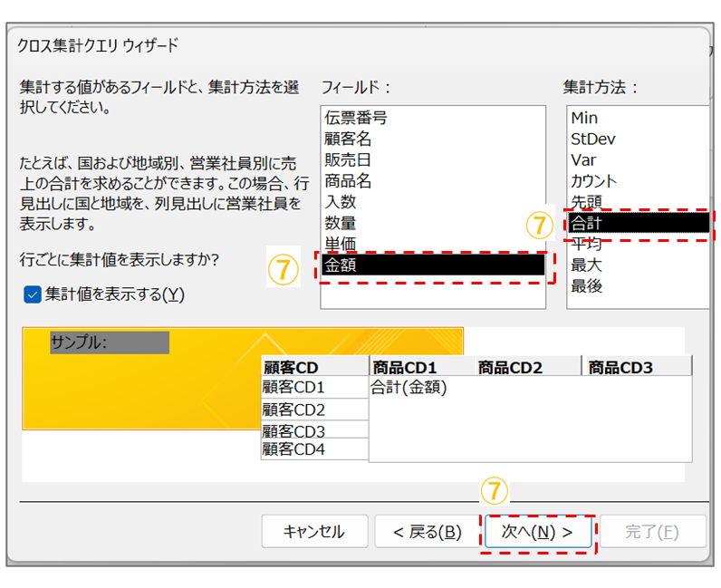
Task: Select the highlighted 金額 field
Action: pyautogui.click(x=433, y=264)
